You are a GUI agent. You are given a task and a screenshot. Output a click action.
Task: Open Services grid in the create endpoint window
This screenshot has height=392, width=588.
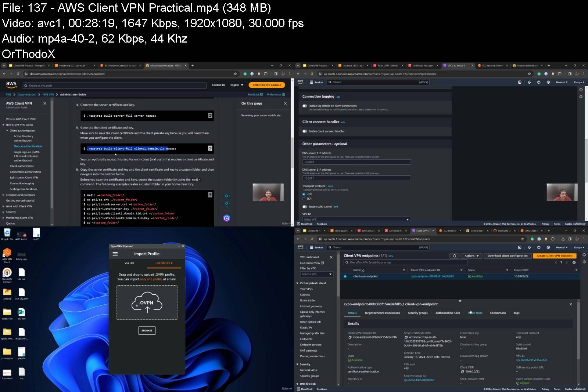pos(316,82)
